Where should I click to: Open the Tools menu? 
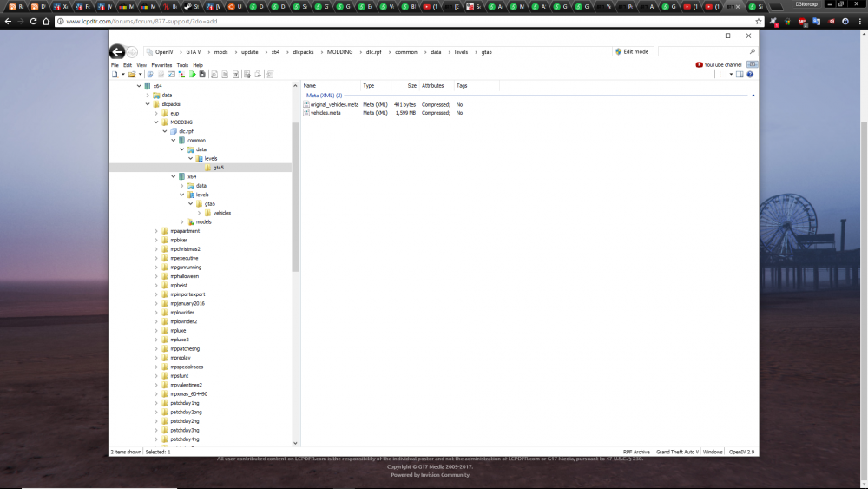(182, 65)
